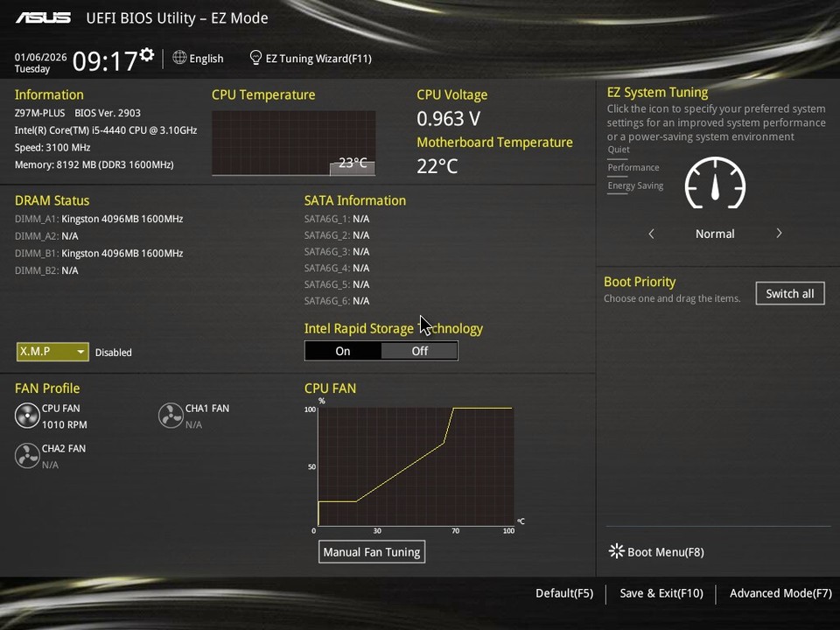Click the CHA1 FAN label
The height and width of the screenshot is (630, 840).
(x=207, y=409)
